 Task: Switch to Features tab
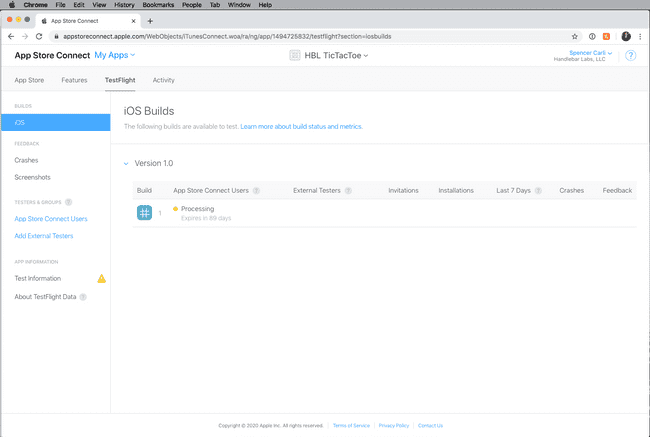click(74, 80)
